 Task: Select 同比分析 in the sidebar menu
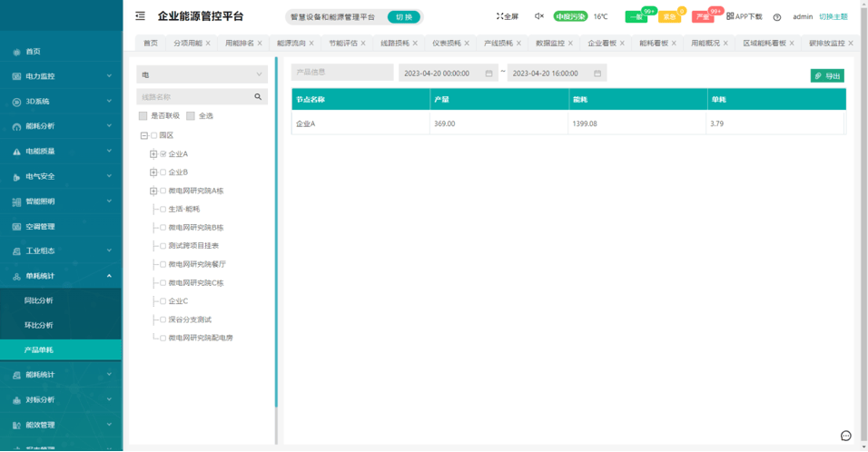click(39, 300)
